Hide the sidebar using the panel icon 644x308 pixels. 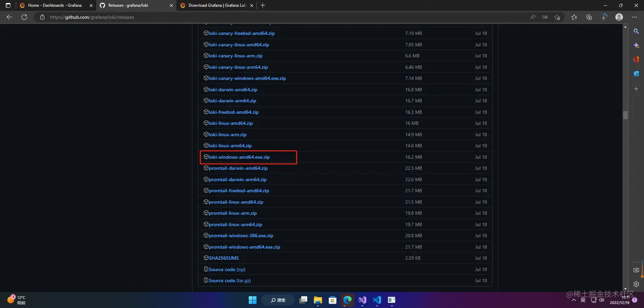tap(636, 270)
